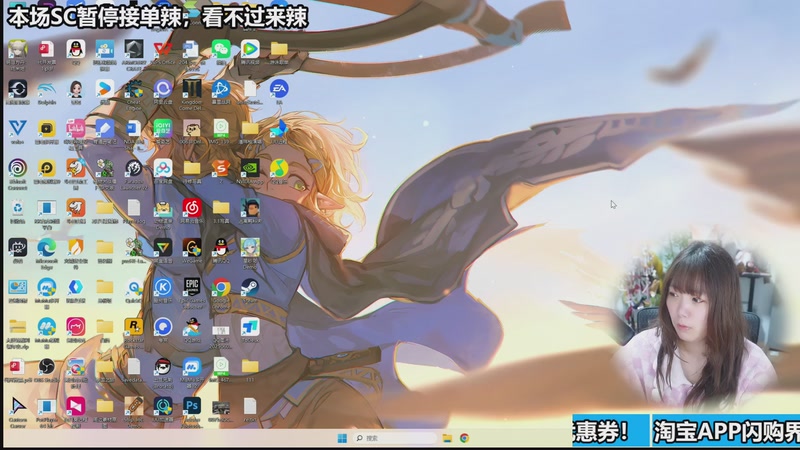Launch the Adobe Photoshop desktop shortcut

point(192,407)
